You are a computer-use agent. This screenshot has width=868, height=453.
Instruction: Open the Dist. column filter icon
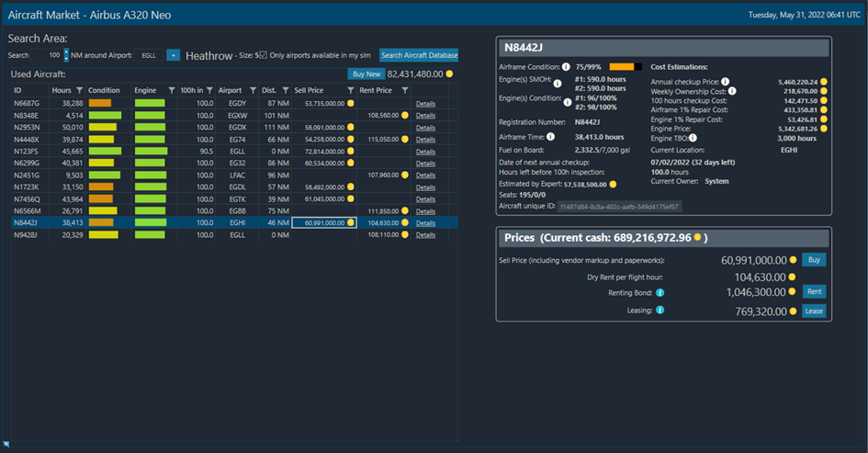click(286, 90)
